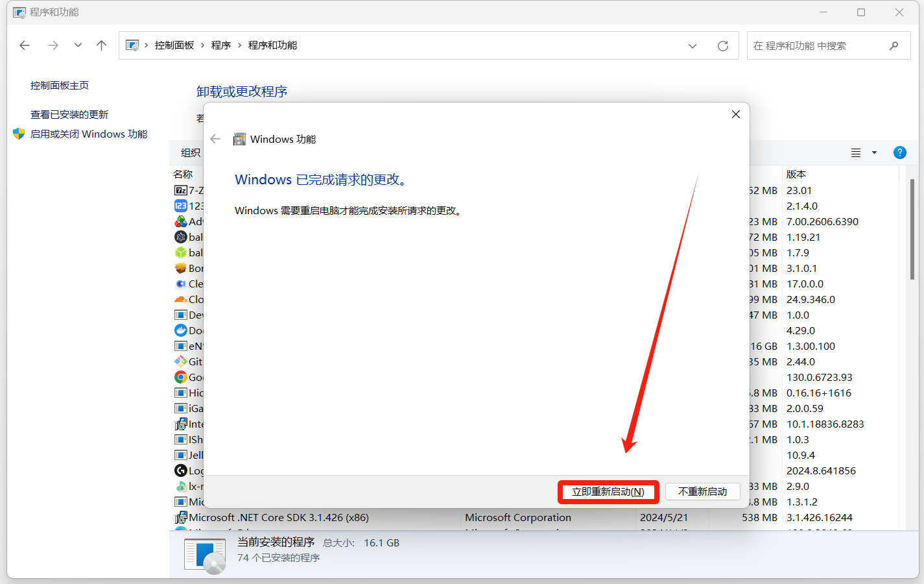The image size is (924, 584).
Task: Click the 程序 breadcrumb item
Action: pos(221,45)
